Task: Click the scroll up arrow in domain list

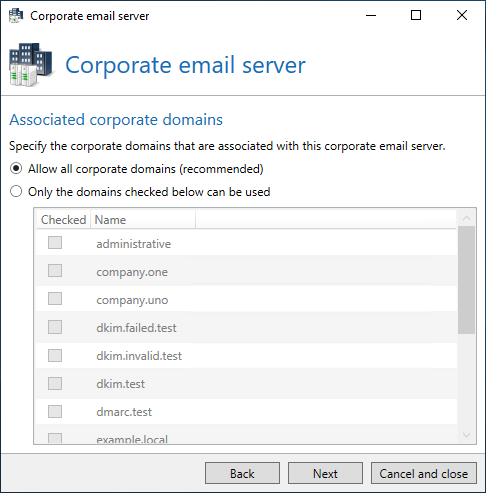Action: click(466, 218)
